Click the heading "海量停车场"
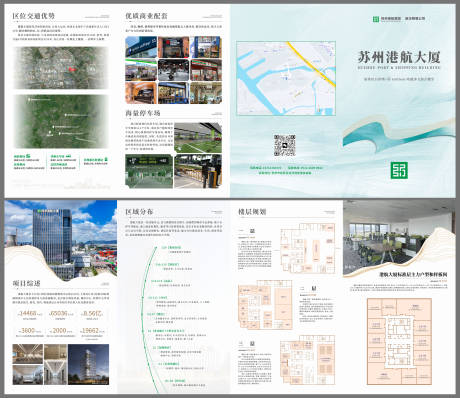This screenshot has width=460, height=398. 143,113
